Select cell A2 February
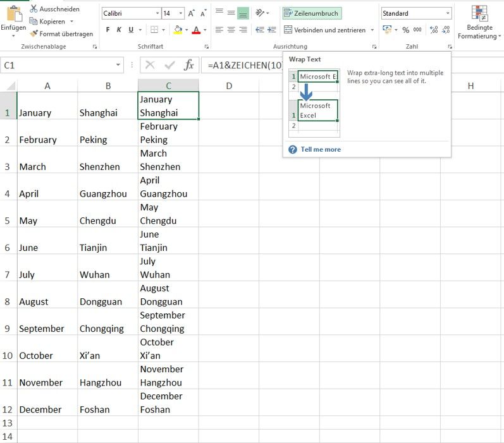 (x=47, y=133)
